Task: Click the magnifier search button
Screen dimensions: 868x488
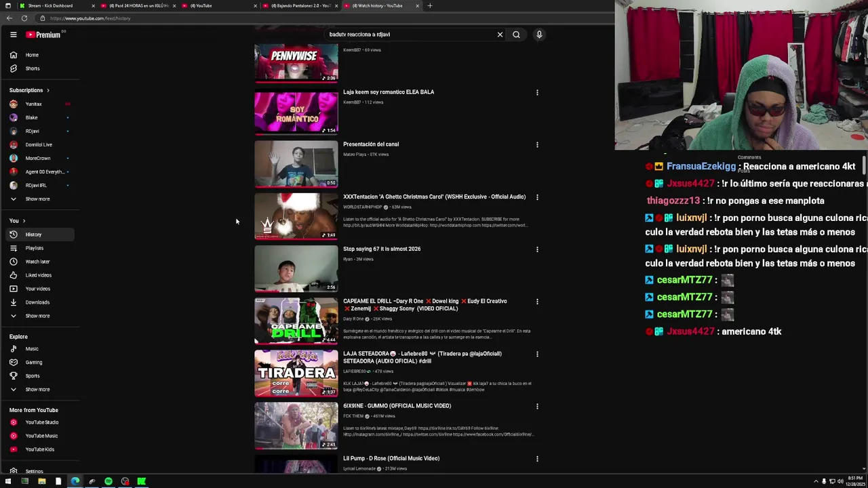Action: 516,35
